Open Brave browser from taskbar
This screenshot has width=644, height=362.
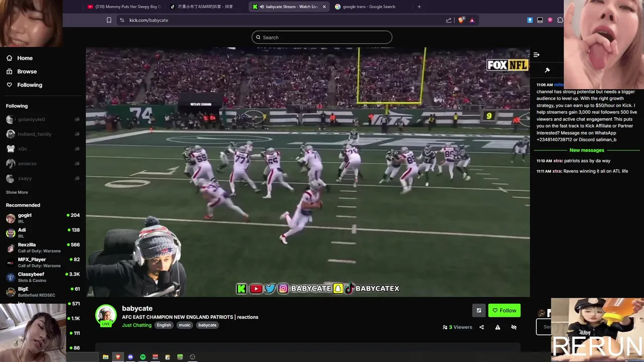coord(118,357)
